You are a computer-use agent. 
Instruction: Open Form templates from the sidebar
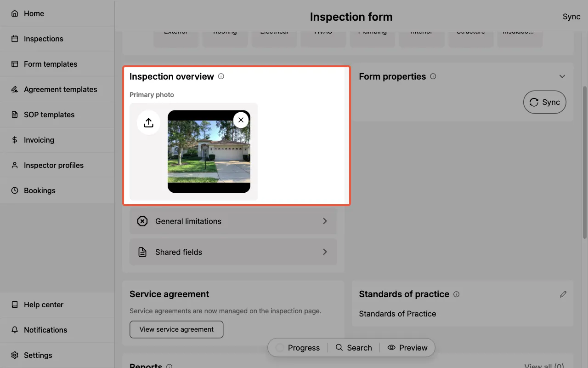(x=57, y=64)
